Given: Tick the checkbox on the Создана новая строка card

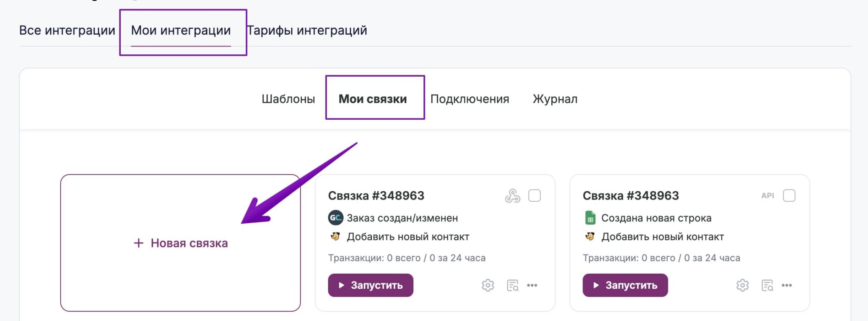Looking at the screenshot, I should [x=789, y=195].
